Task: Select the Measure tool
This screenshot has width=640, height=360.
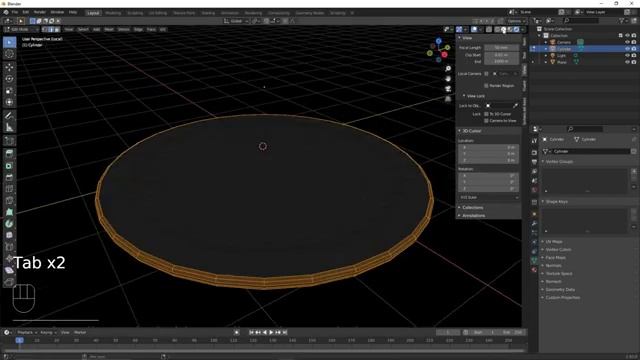Action: pos(9,128)
